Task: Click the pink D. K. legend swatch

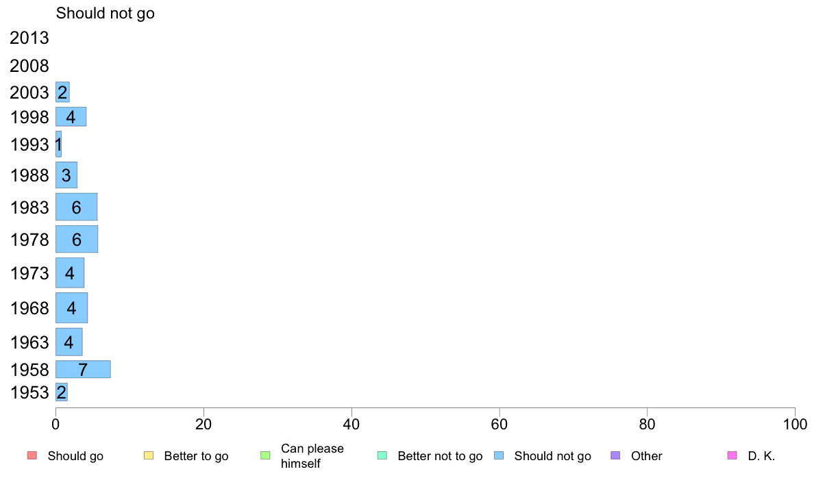Action: 732,456
